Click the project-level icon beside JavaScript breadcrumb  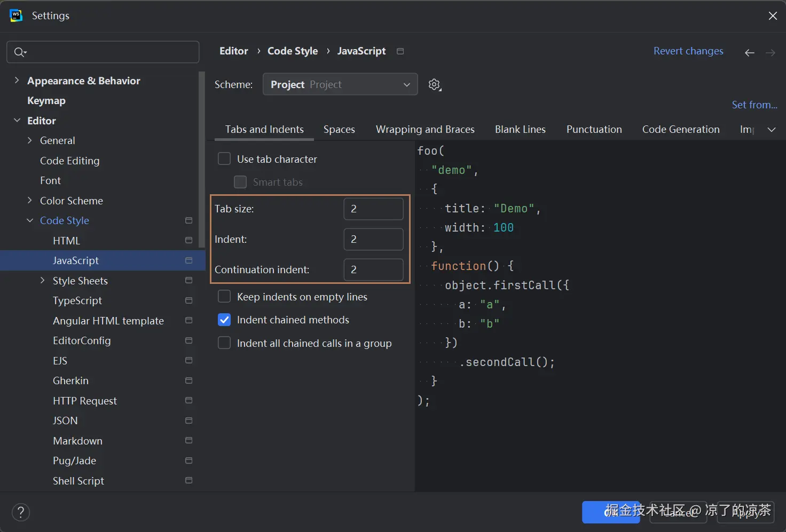point(400,51)
